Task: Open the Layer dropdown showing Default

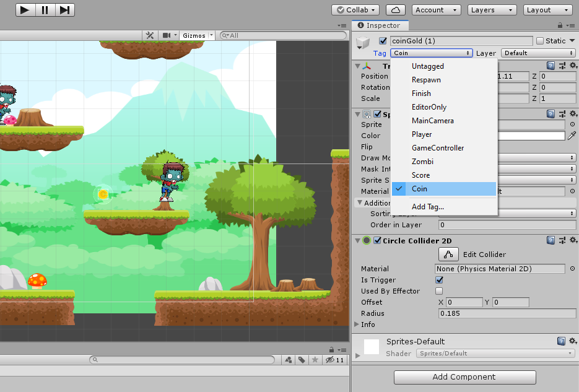Action: pyautogui.click(x=538, y=53)
